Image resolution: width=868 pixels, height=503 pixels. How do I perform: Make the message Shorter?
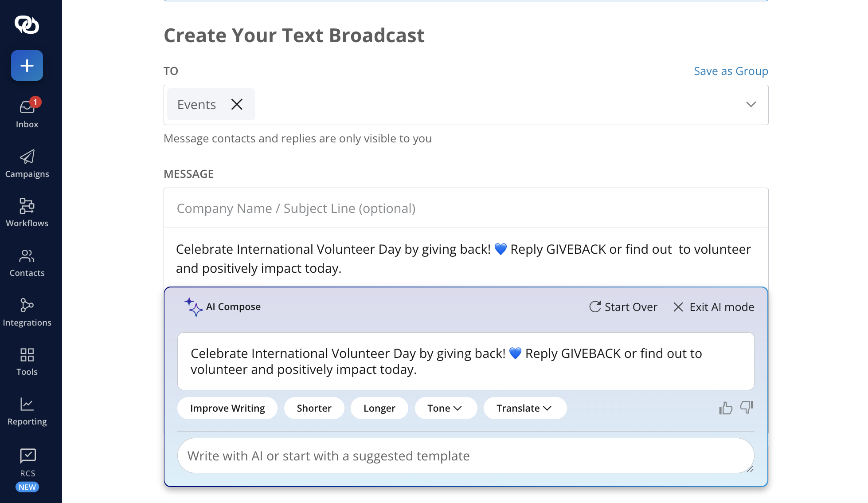click(x=314, y=408)
